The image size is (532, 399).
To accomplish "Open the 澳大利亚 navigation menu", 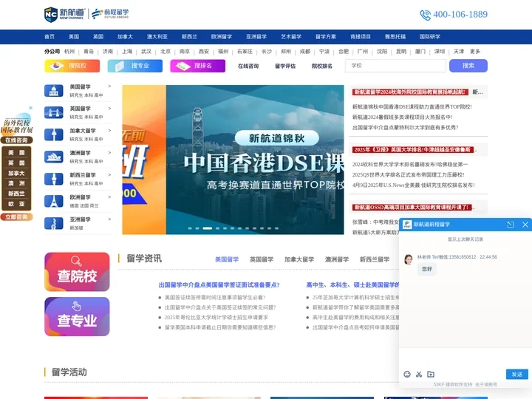I will click(157, 37).
